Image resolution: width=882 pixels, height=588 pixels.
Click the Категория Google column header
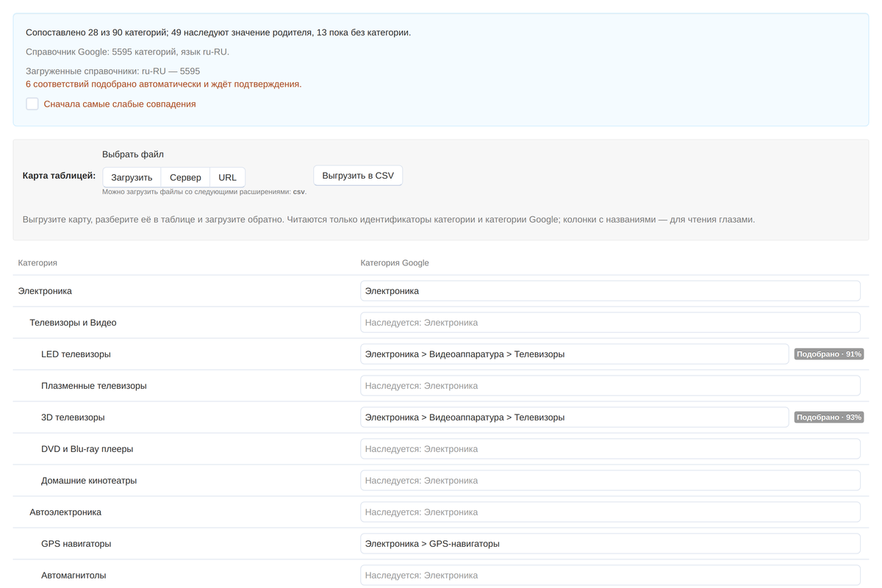(x=395, y=263)
